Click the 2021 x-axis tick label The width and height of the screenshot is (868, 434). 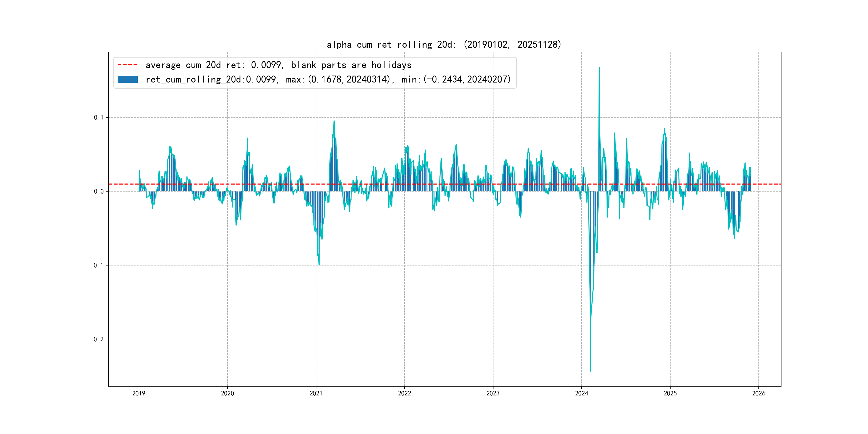tap(316, 393)
